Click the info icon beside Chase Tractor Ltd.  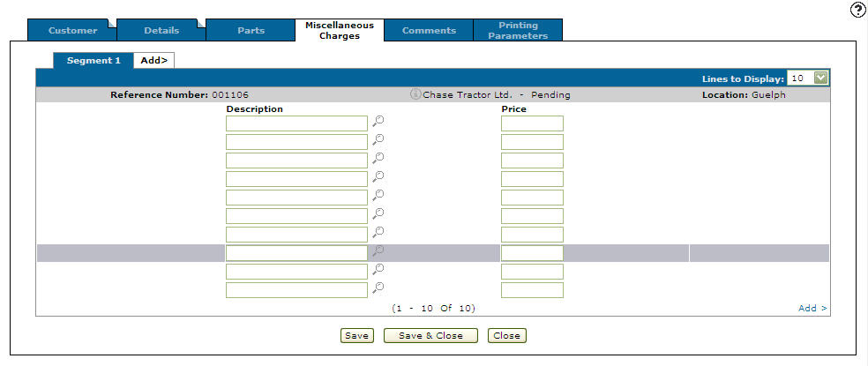click(415, 94)
